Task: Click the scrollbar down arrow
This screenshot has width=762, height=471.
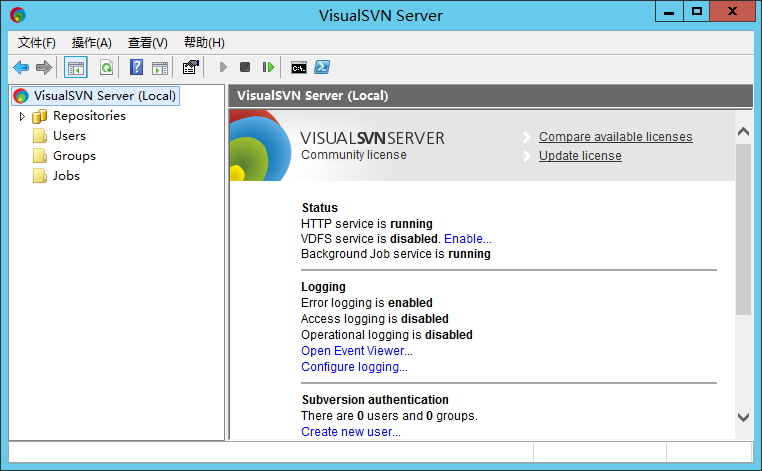Action: coord(743,417)
